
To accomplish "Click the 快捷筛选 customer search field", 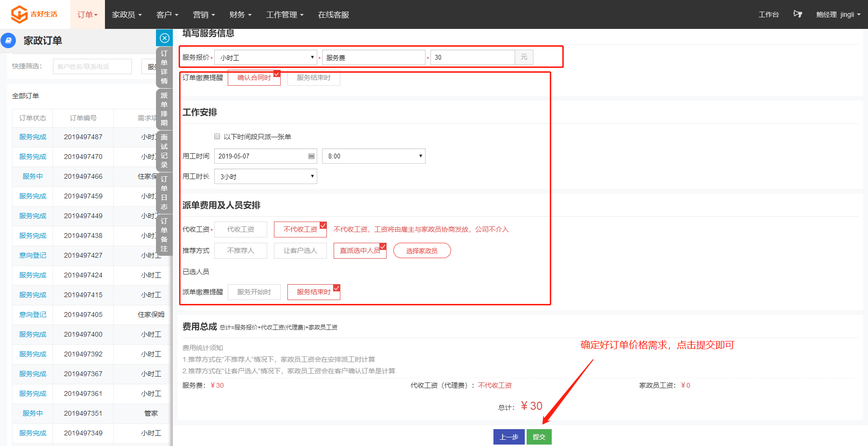I will click(x=92, y=66).
